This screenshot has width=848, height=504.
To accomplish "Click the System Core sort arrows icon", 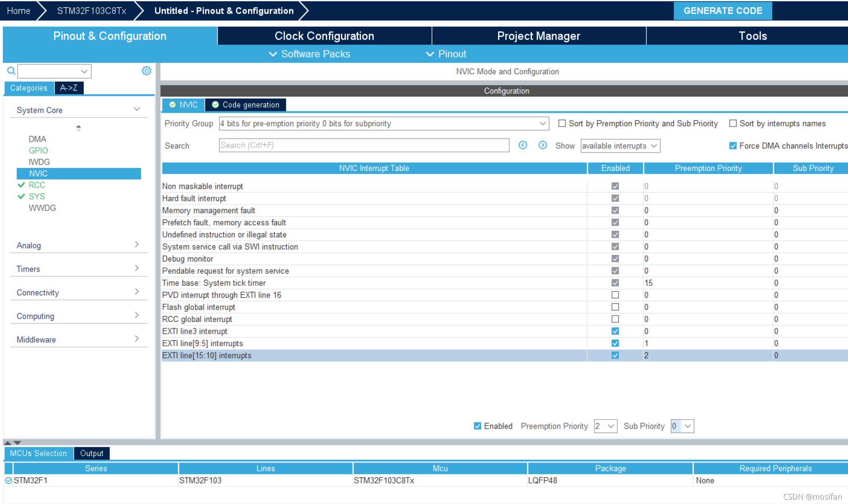I will point(79,128).
